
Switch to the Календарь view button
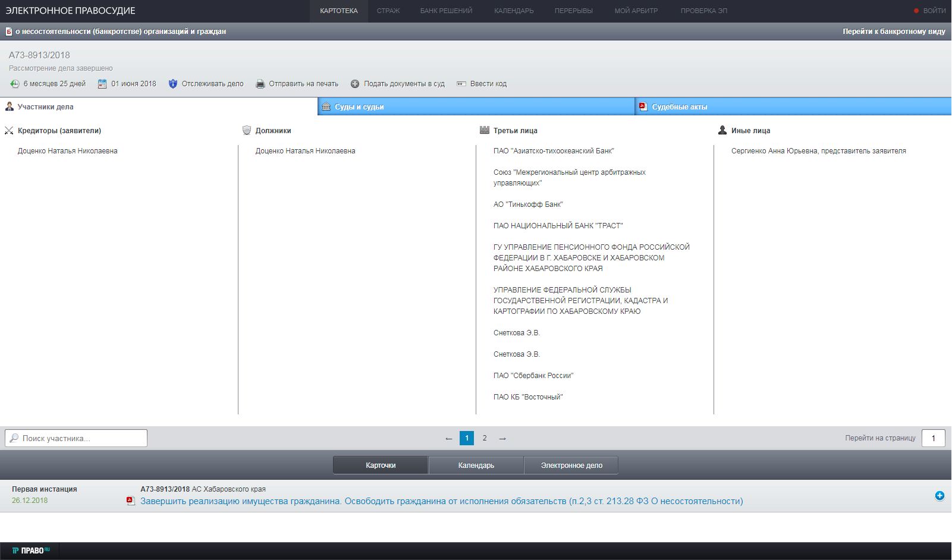(x=476, y=465)
